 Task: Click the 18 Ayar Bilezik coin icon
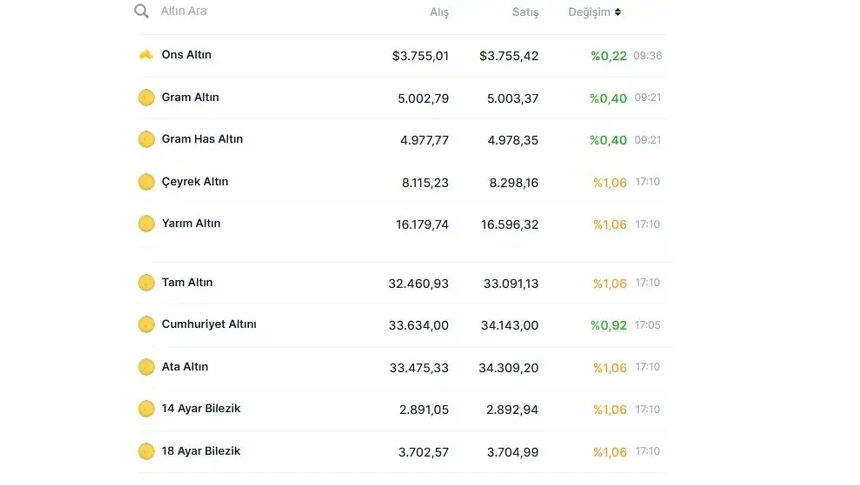[x=146, y=451]
